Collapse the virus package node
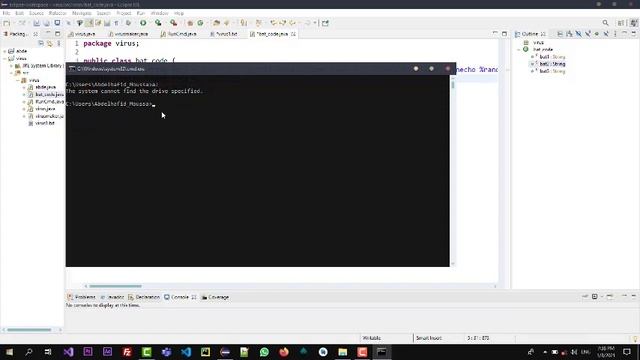This screenshot has height=360, width=640. coord(18,80)
